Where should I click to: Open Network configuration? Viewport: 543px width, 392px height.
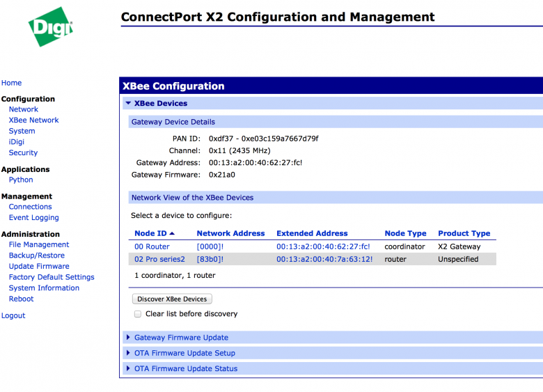[x=24, y=109]
